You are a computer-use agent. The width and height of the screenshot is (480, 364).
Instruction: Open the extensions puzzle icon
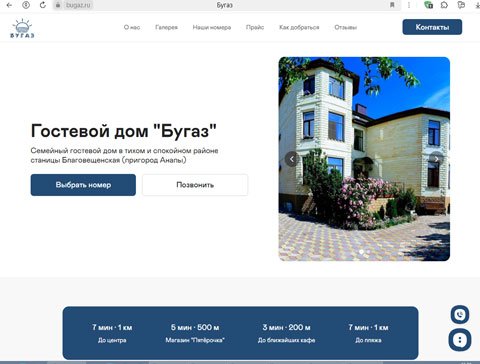pyautogui.click(x=444, y=5)
